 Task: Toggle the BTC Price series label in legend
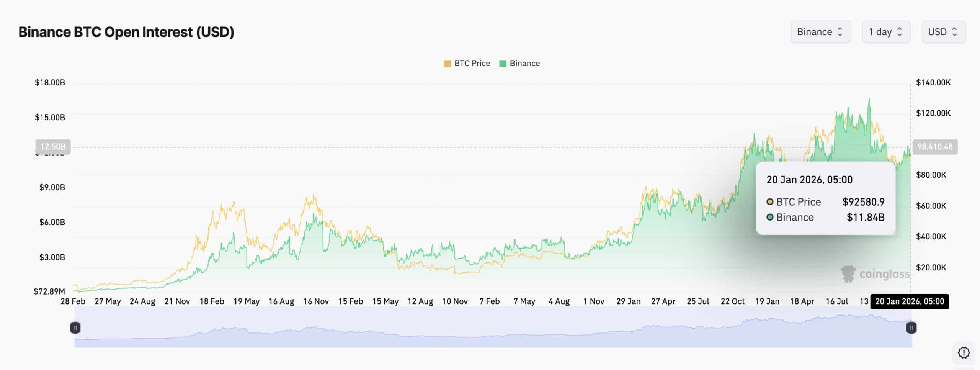[x=472, y=64]
